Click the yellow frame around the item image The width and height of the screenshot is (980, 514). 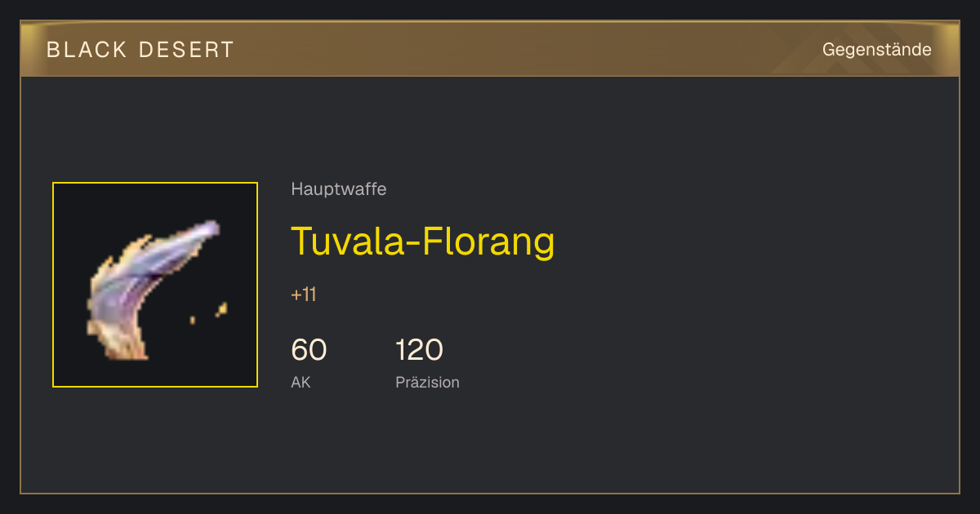click(x=155, y=183)
